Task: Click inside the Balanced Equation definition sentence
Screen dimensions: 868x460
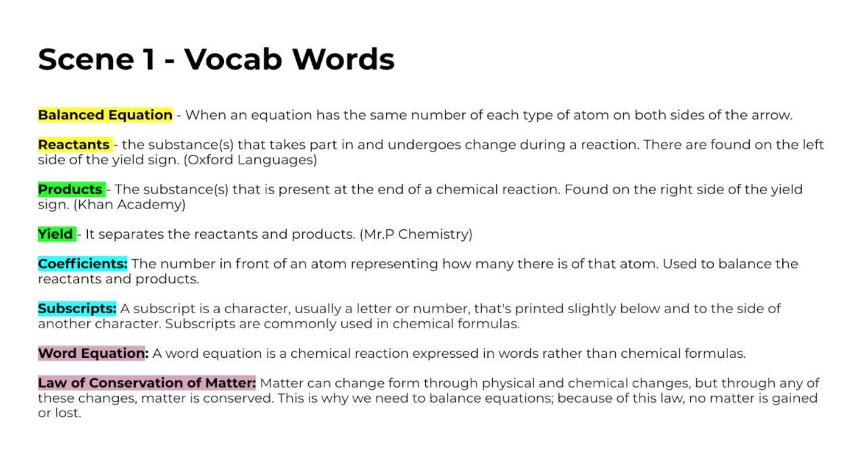Action: [489, 115]
